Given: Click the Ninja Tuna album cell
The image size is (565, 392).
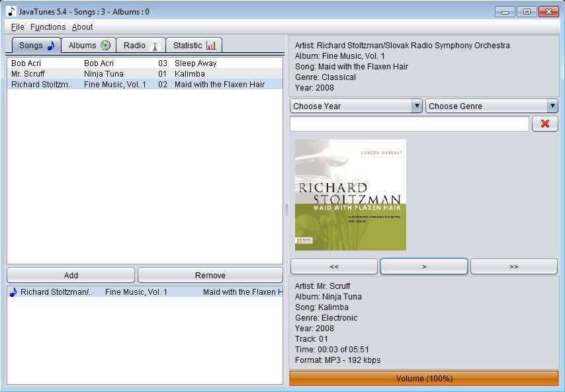Looking at the screenshot, I should coord(104,74).
